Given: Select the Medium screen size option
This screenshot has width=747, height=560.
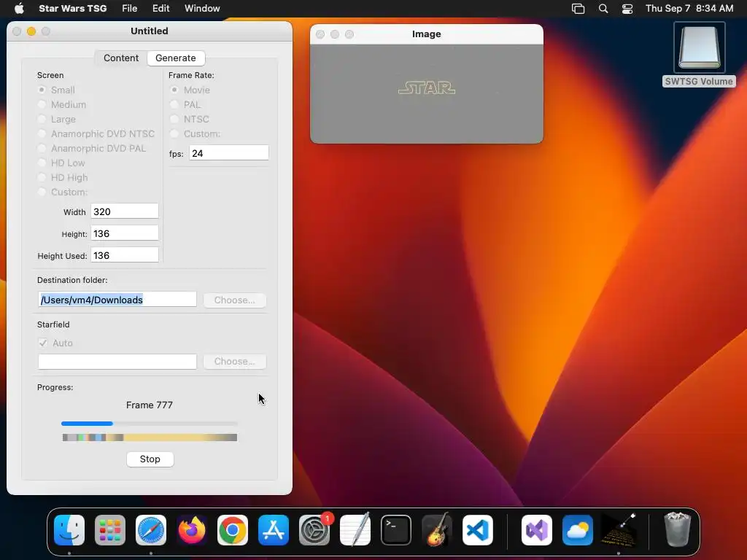Looking at the screenshot, I should [42, 104].
